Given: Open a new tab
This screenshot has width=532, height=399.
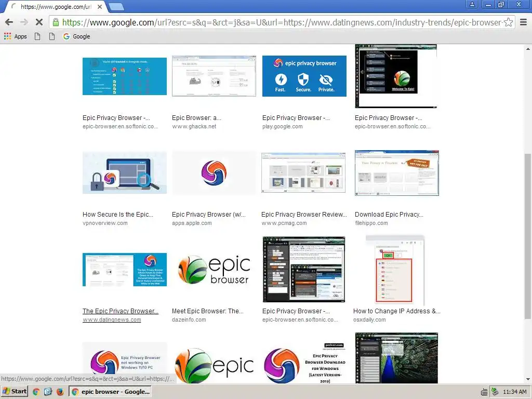Looking at the screenshot, I should (x=116, y=6).
